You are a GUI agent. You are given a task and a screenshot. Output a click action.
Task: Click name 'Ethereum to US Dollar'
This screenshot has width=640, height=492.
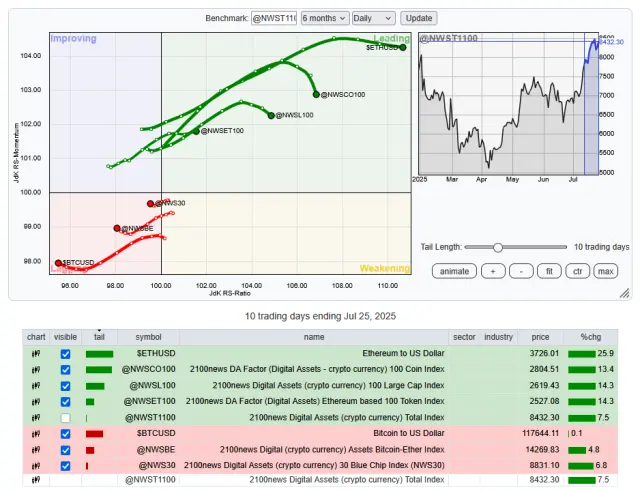click(x=403, y=354)
